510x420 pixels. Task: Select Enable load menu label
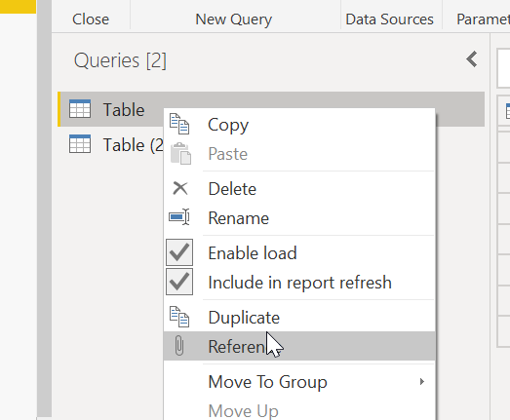253,253
